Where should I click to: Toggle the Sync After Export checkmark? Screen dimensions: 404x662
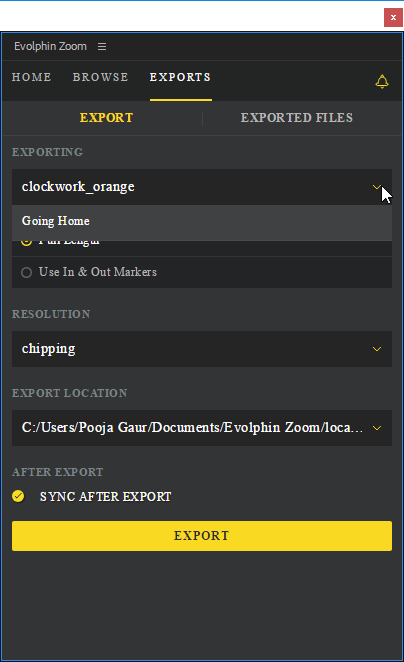18,496
